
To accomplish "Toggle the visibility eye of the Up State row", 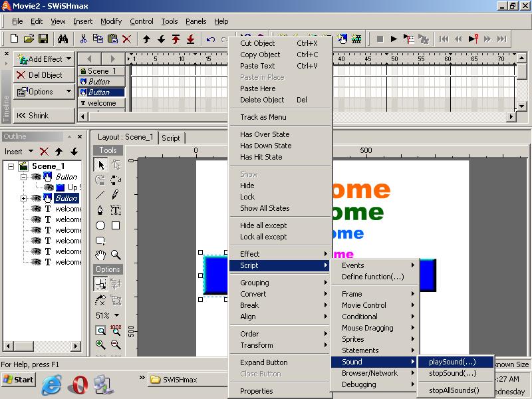I will coord(49,188).
